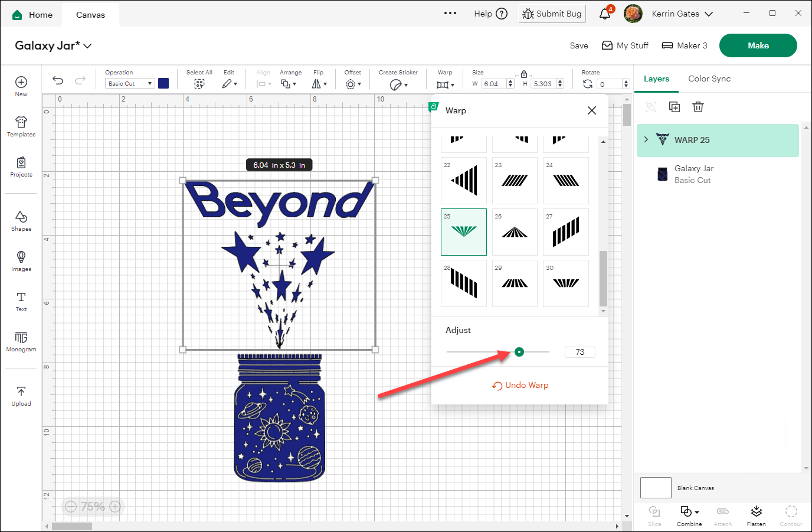Image resolution: width=812 pixels, height=532 pixels.
Task: Click the green Make button
Action: tap(758, 45)
